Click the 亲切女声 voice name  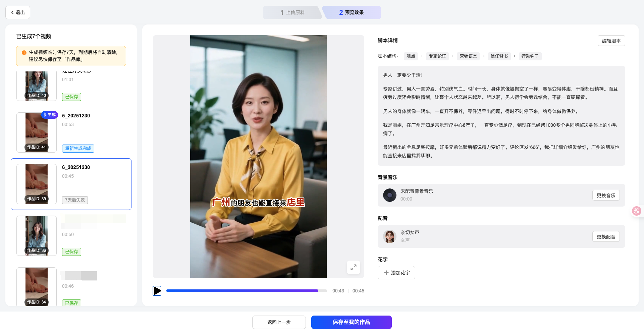410,232
